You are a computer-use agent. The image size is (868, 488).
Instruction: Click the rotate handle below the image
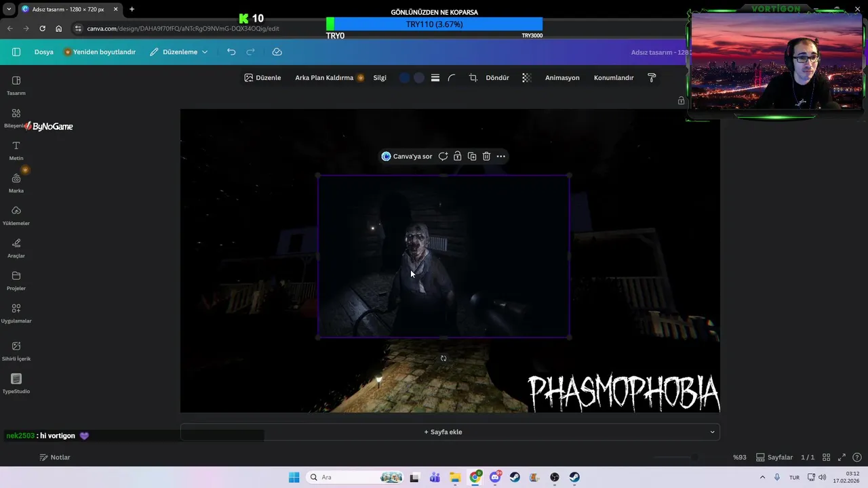[x=443, y=359]
